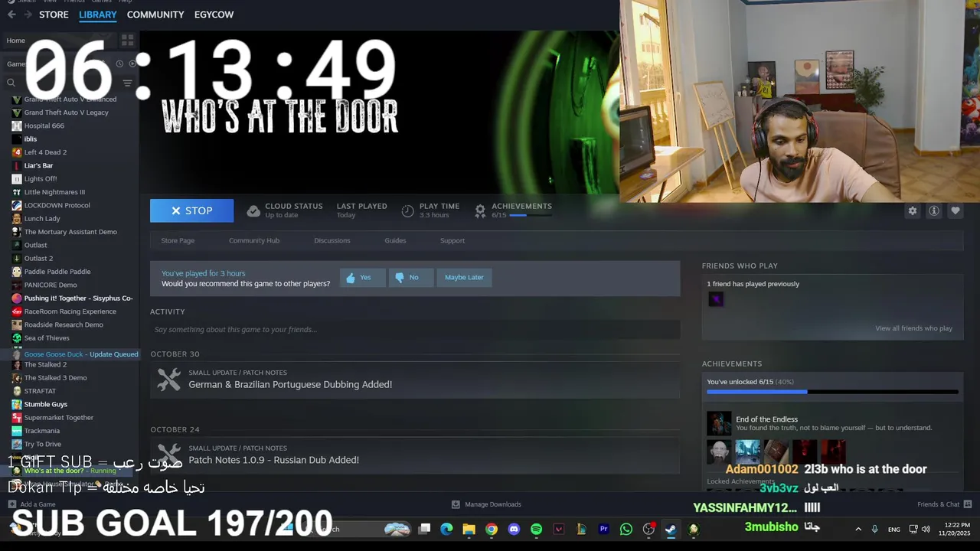Click Add a Game plus icon
This screenshot has height=551, width=980.
(x=11, y=504)
